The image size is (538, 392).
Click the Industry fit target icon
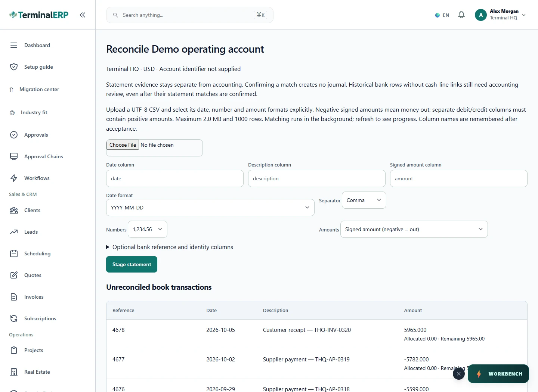pyautogui.click(x=12, y=112)
